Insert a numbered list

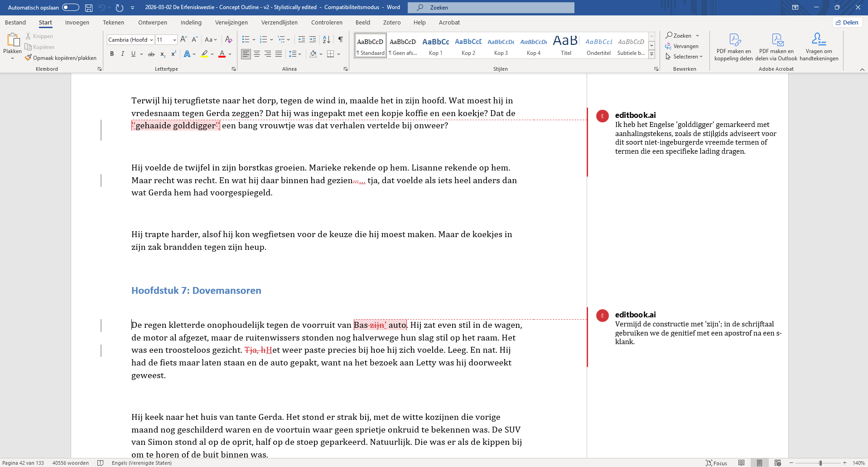coord(264,40)
